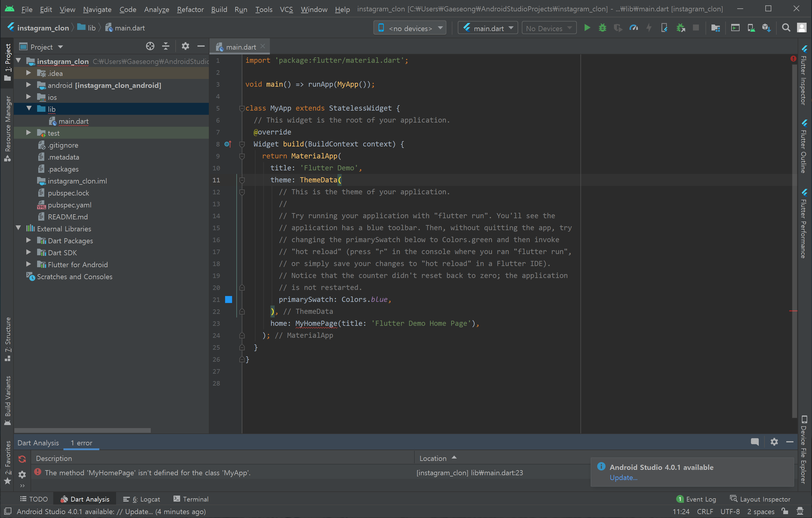Click the red error indicator in editor corner
This screenshot has width=812, height=518.
(x=793, y=59)
